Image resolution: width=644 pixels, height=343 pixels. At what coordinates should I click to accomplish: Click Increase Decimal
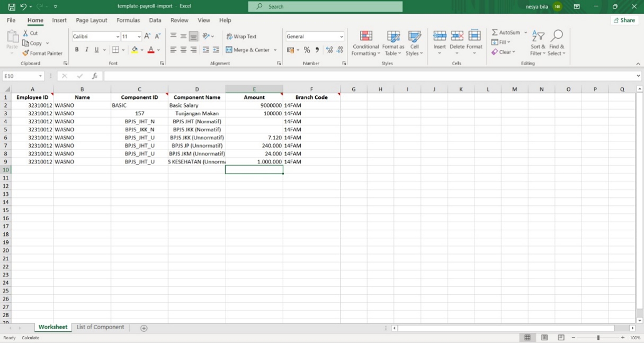coord(328,49)
